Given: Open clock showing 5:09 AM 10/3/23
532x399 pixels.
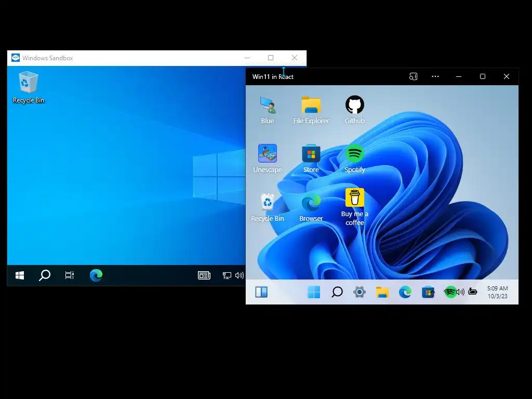Looking at the screenshot, I should (497, 292).
